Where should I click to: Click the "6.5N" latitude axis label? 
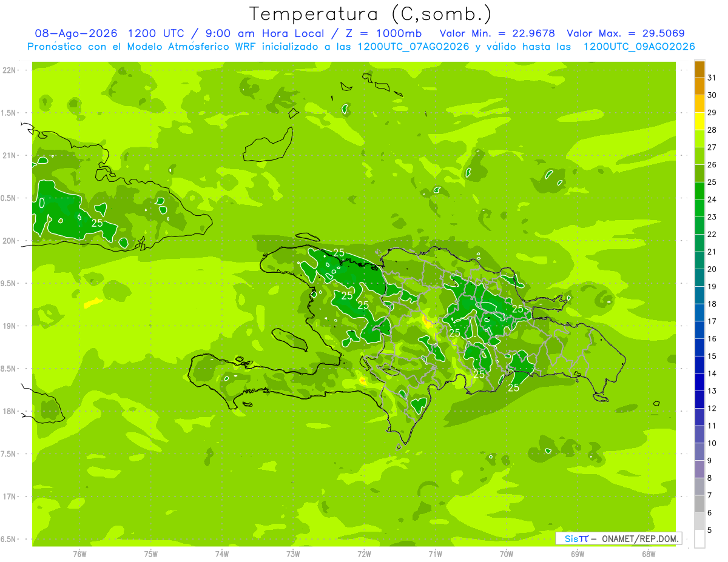9,540
